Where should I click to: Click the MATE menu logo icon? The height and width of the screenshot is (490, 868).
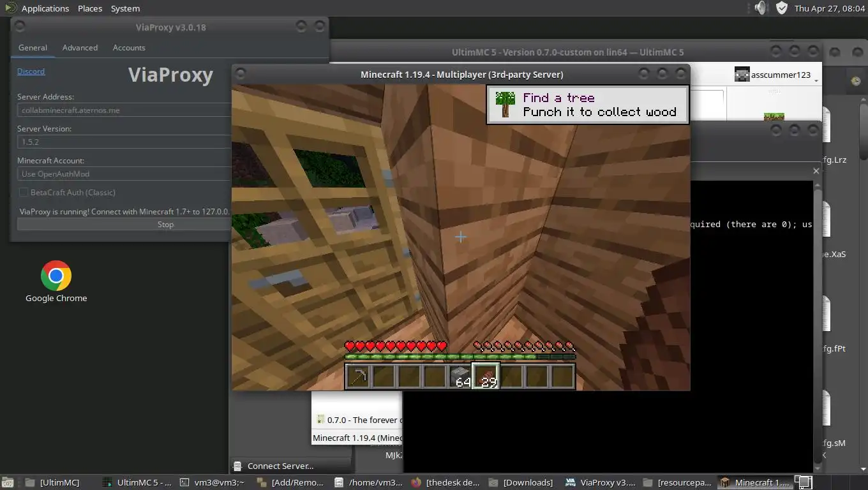pos(10,8)
